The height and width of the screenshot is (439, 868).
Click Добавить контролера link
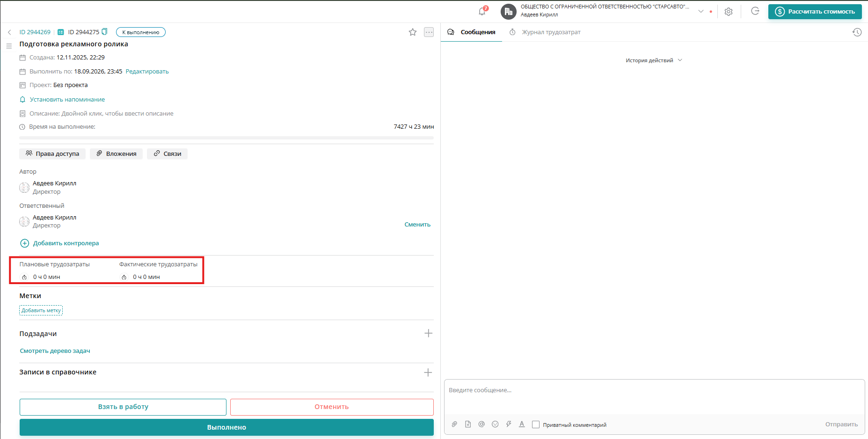pos(66,243)
